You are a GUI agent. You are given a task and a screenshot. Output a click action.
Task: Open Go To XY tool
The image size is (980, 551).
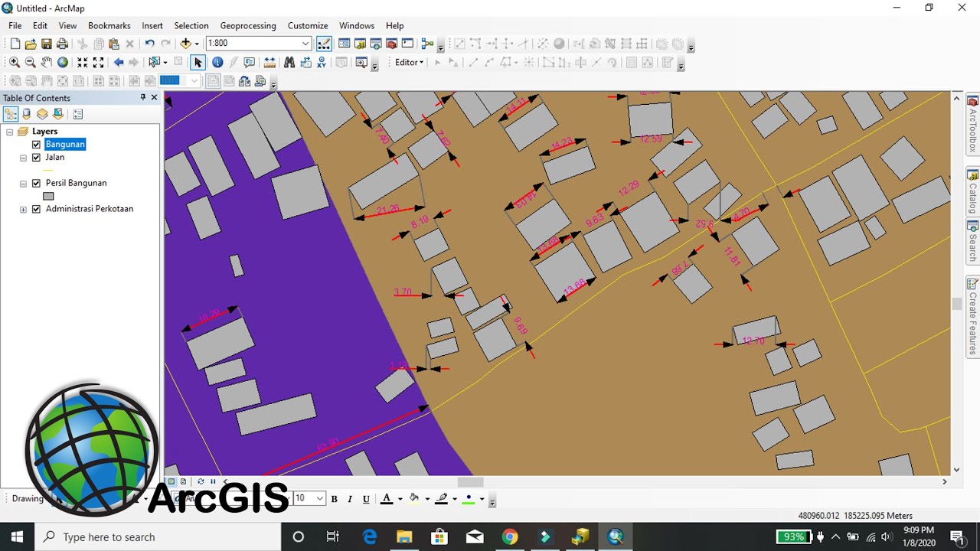click(x=322, y=63)
